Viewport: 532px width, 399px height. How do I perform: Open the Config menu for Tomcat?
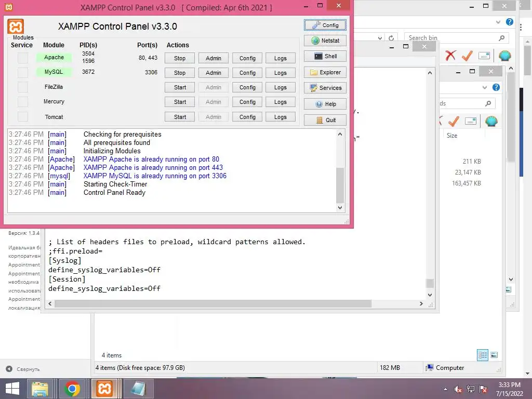pos(247,117)
